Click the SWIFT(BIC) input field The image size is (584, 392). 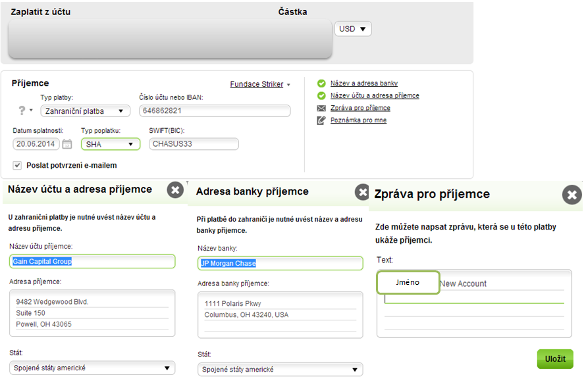point(194,144)
